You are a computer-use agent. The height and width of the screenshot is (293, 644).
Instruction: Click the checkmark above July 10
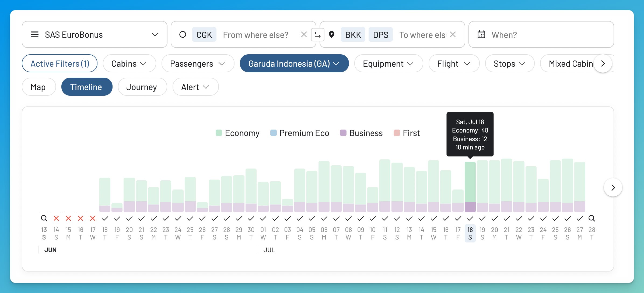[x=373, y=218]
